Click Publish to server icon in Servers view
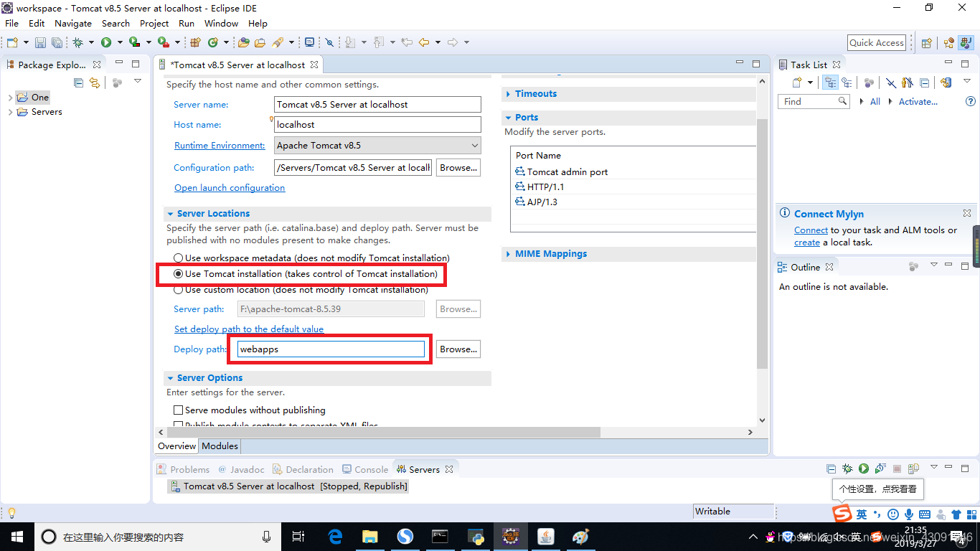This screenshot has width=980, height=551. (x=913, y=468)
